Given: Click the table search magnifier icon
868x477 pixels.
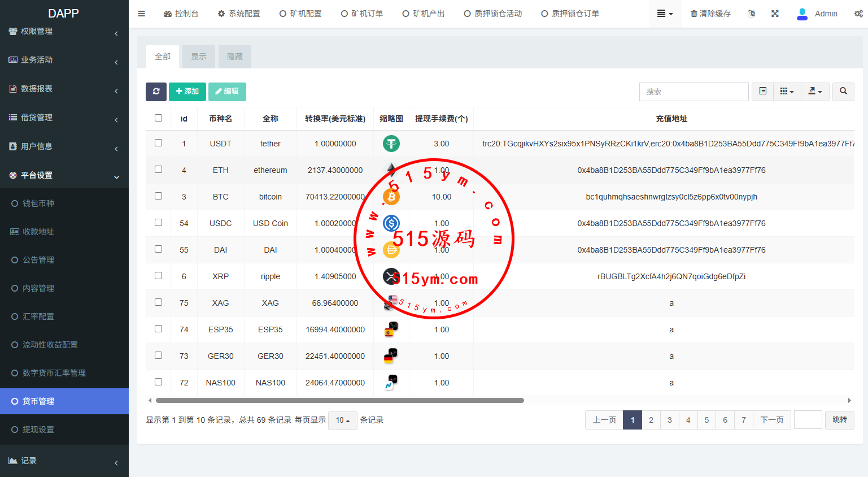Looking at the screenshot, I should click(x=843, y=92).
